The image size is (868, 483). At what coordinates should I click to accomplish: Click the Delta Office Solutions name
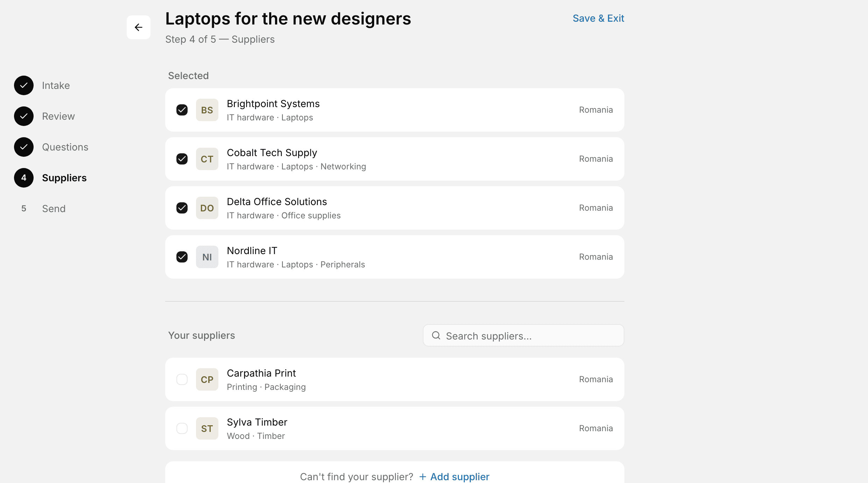pyautogui.click(x=277, y=202)
